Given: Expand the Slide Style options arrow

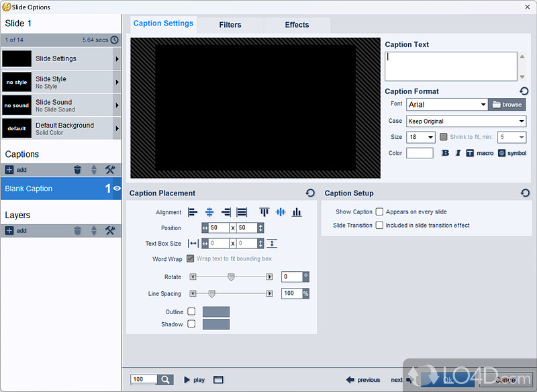Looking at the screenshot, I should tap(117, 83).
